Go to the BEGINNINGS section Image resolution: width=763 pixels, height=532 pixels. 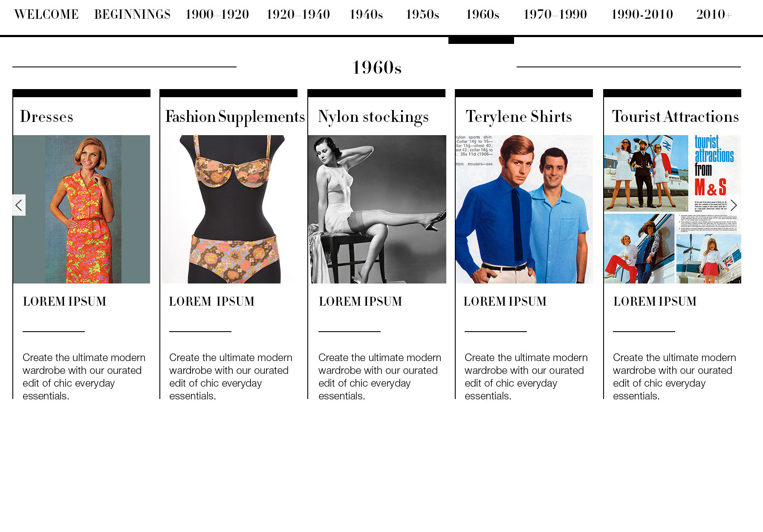pyautogui.click(x=132, y=14)
